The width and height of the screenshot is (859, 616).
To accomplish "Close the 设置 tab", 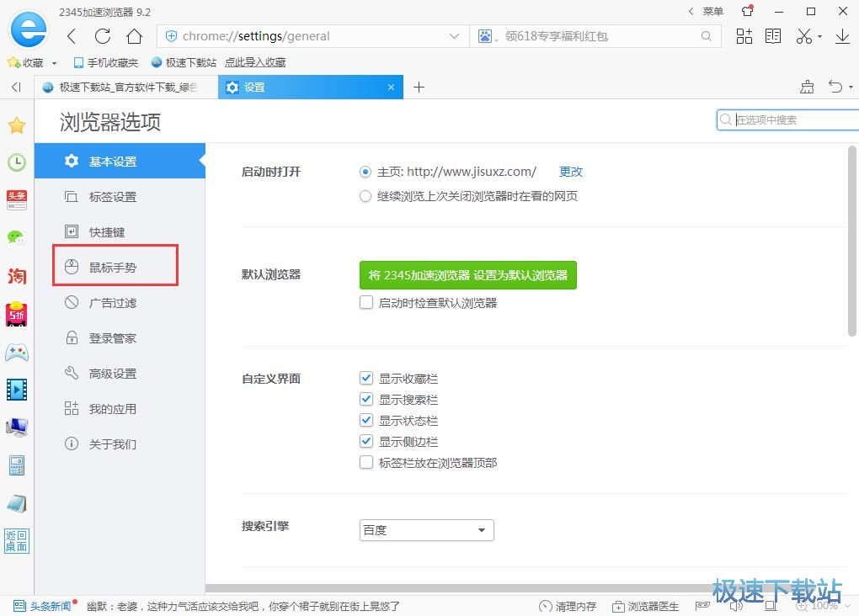I will (391, 87).
